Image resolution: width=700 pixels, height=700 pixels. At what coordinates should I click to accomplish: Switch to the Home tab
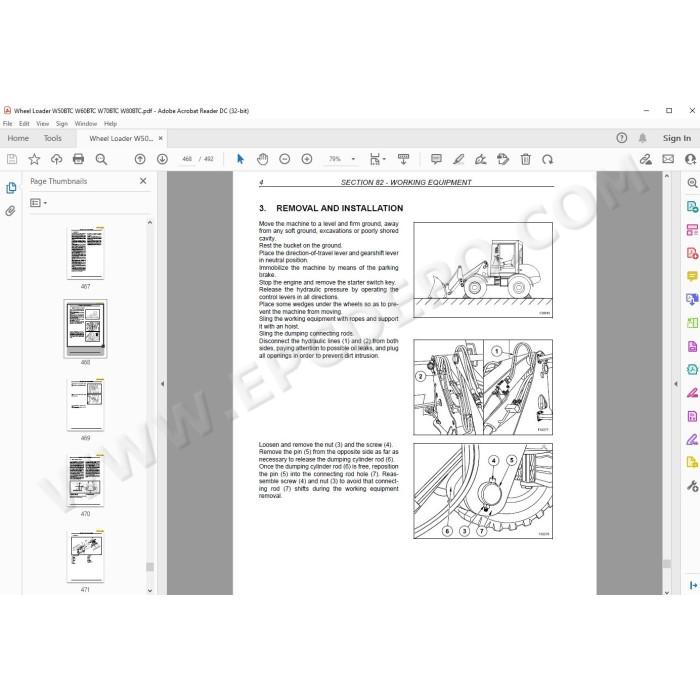tap(18, 138)
